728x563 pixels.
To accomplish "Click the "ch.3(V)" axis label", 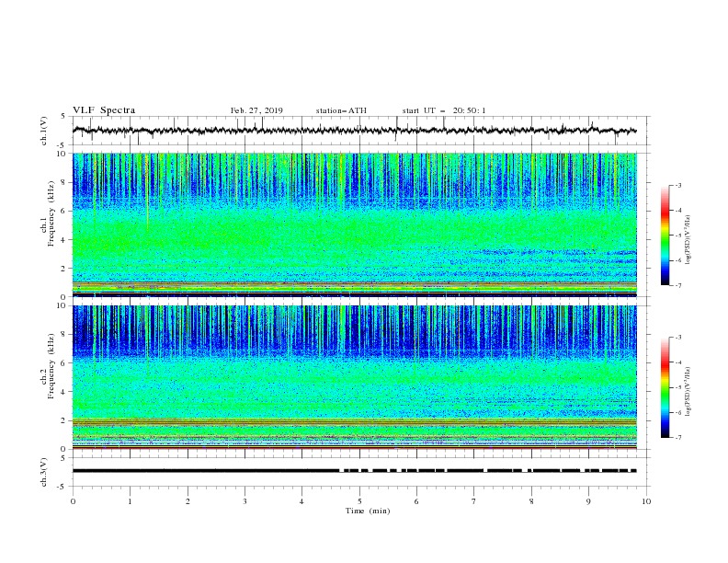I will point(44,472).
